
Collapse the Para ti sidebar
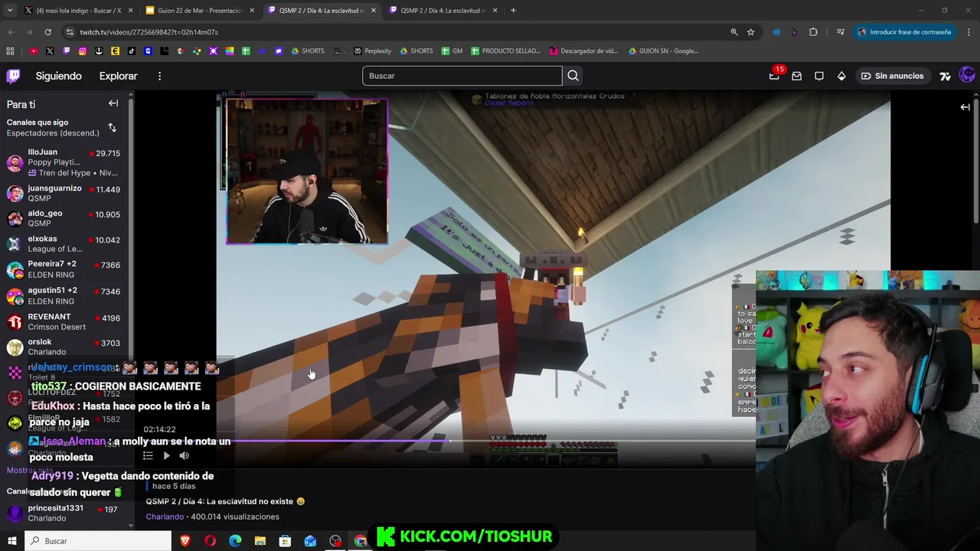tap(113, 103)
